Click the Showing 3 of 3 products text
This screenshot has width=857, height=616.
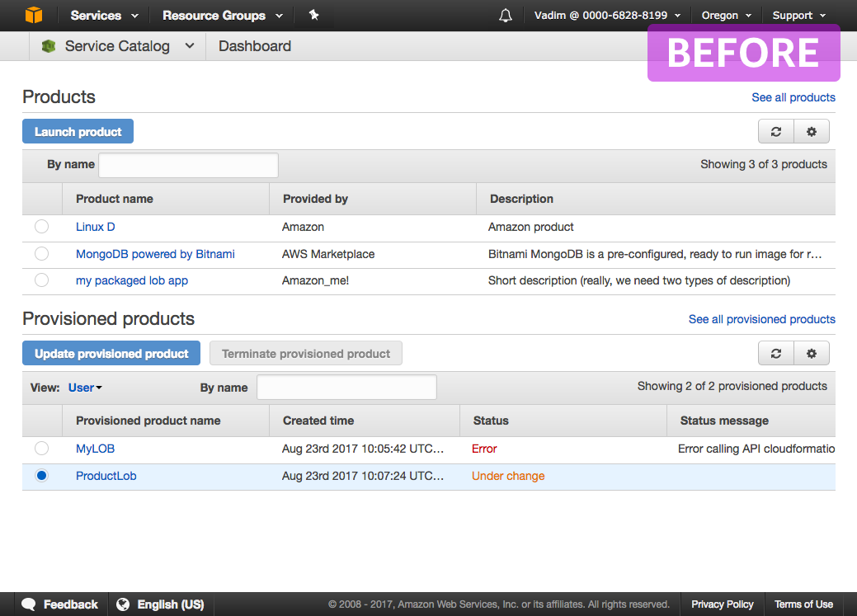click(x=764, y=165)
